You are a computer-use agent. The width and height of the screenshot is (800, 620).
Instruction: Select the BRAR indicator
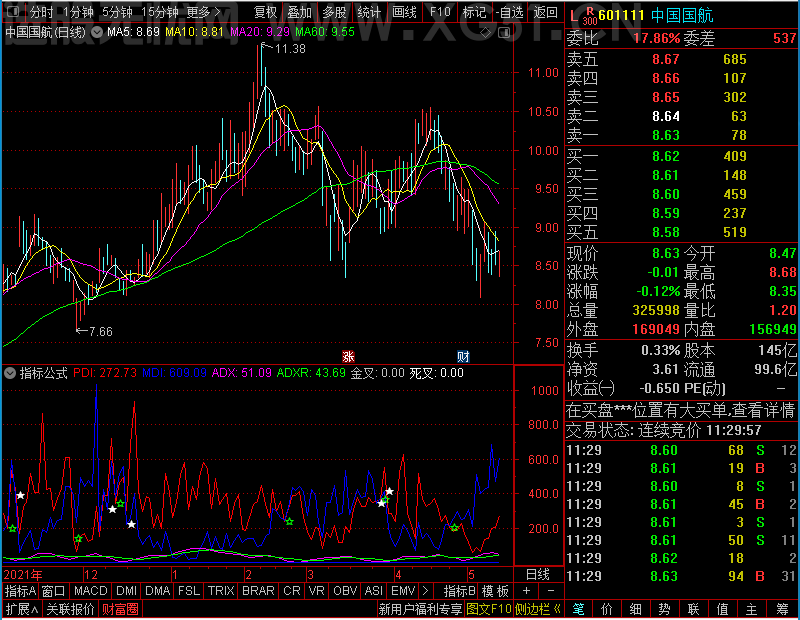(258, 591)
